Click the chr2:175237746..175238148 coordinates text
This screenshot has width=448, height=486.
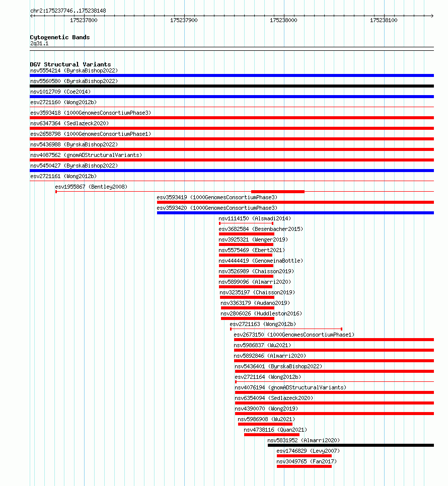pos(68,11)
